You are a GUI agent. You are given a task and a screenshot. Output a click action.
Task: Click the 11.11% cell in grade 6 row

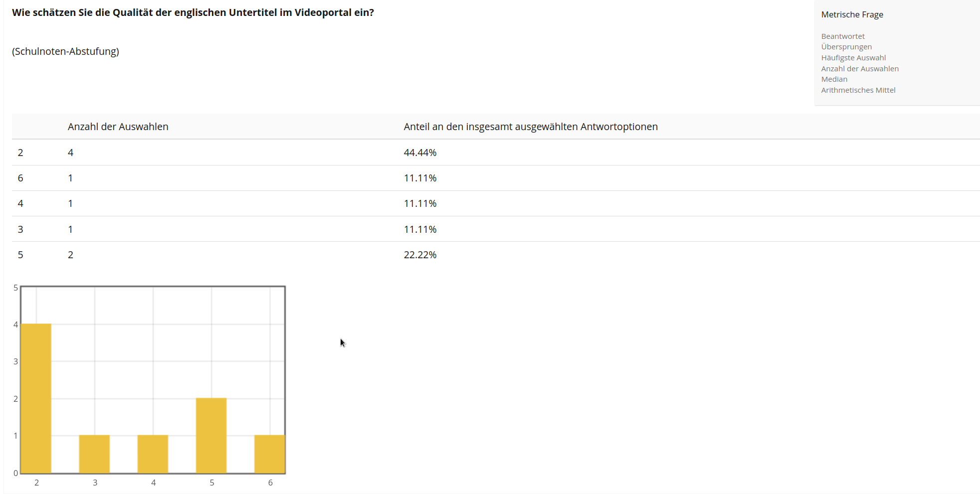(420, 178)
